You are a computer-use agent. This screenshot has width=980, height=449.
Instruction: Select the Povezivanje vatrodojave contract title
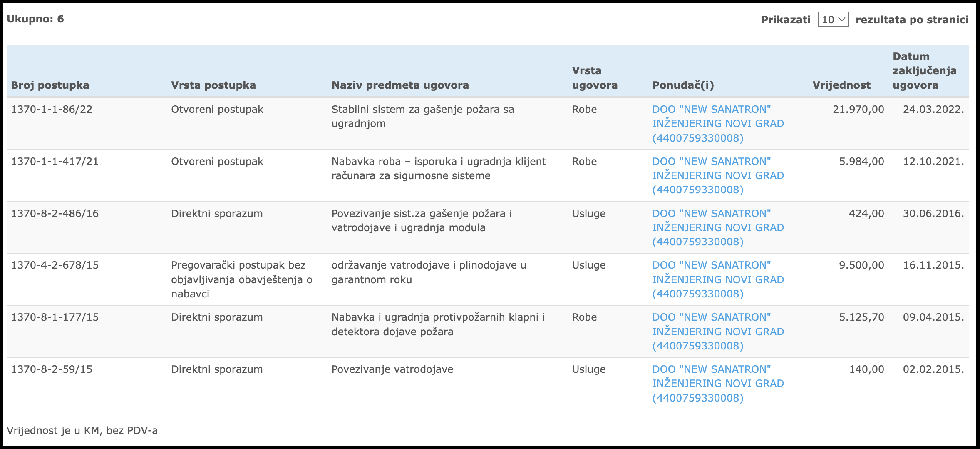(x=392, y=369)
